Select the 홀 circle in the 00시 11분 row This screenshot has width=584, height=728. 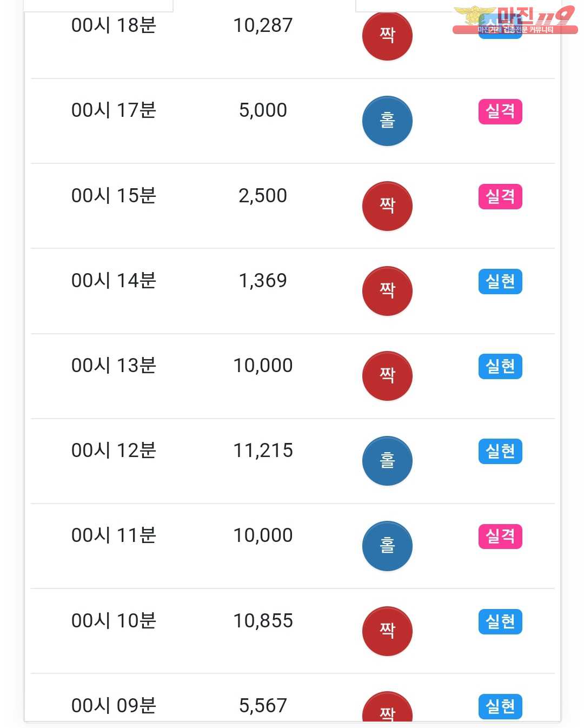(x=387, y=546)
